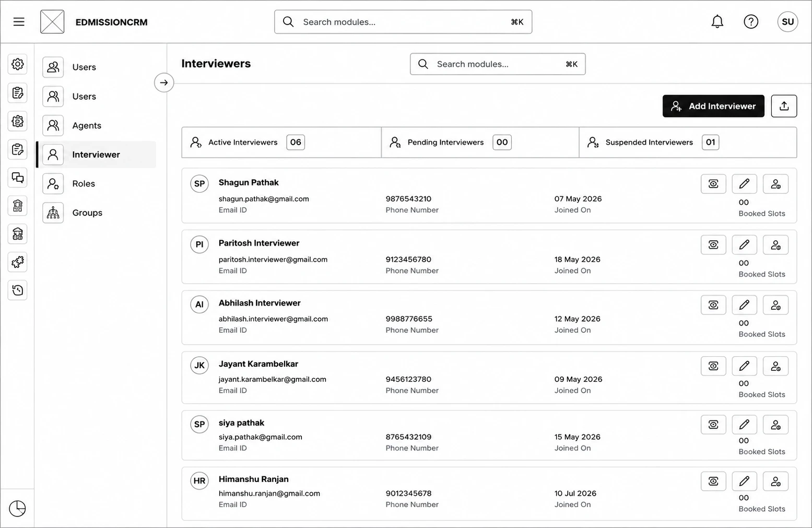Screen dimensions: 812x528
Task: Click the email shagun.pathak@gmail.com
Action: (x=264, y=199)
